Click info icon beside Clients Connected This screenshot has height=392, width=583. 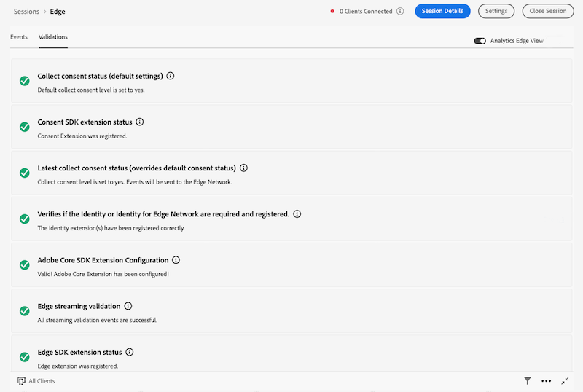point(400,12)
